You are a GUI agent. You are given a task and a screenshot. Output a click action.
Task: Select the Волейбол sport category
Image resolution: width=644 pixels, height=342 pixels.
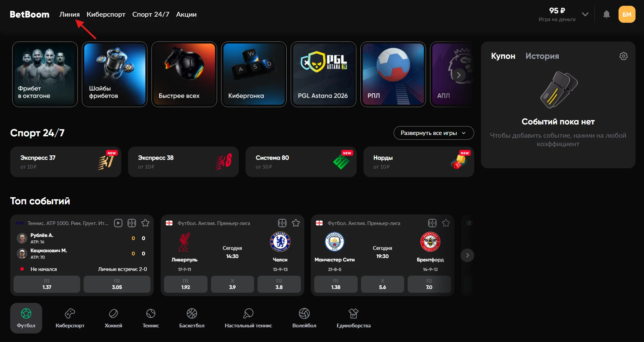pos(304,318)
